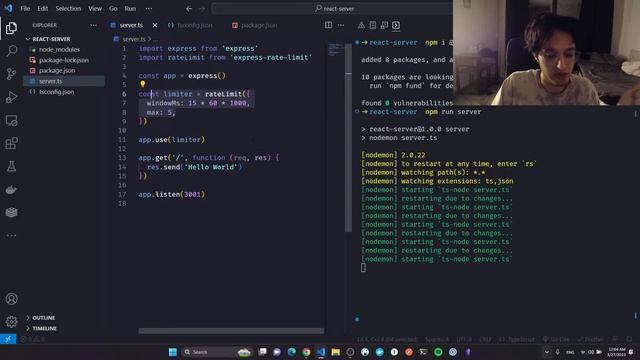640x360 pixels.
Task: Switch to Terminal panel icon
Action: click(x=396, y=25)
